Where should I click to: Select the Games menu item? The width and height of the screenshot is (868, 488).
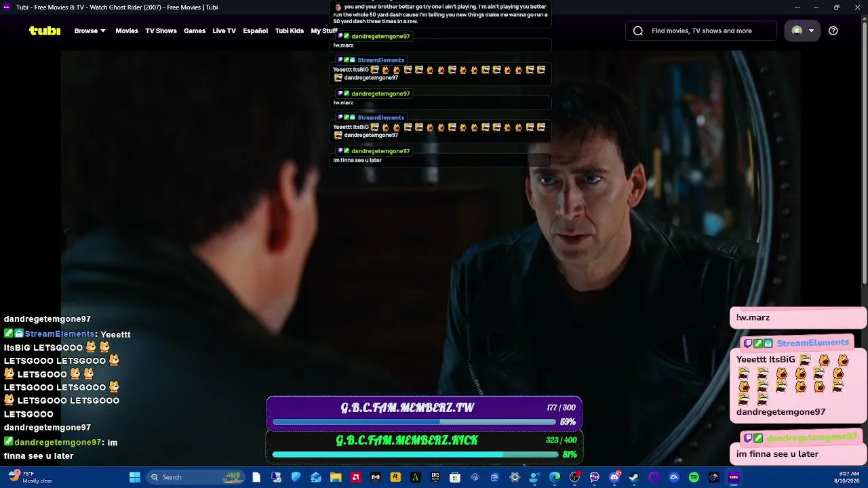coord(195,30)
